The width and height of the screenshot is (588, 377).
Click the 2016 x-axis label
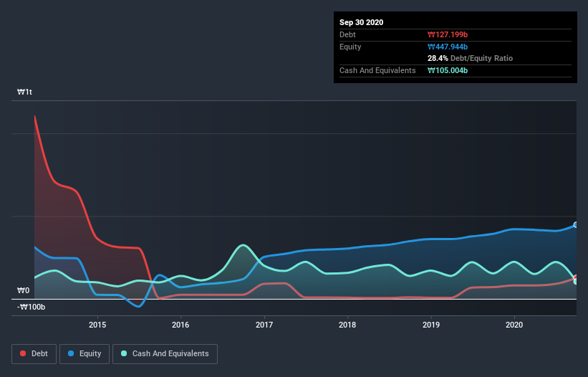click(x=180, y=325)
